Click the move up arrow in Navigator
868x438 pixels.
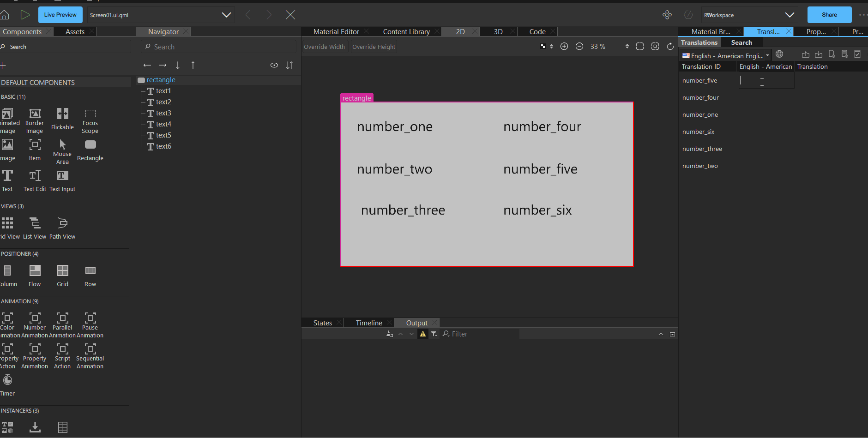coord(193,65)
